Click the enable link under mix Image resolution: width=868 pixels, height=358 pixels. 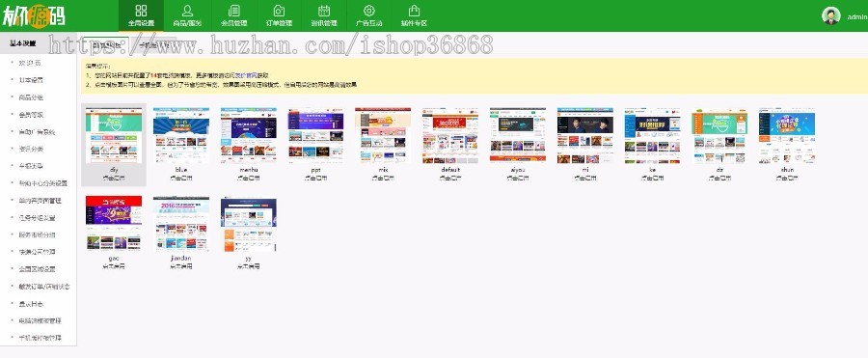(383, 179)
